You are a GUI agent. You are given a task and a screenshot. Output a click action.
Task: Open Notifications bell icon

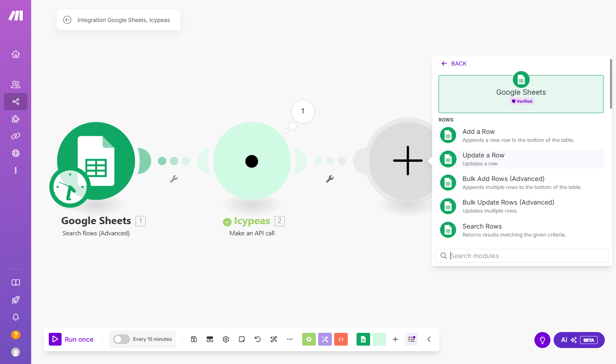click(16, 317)
